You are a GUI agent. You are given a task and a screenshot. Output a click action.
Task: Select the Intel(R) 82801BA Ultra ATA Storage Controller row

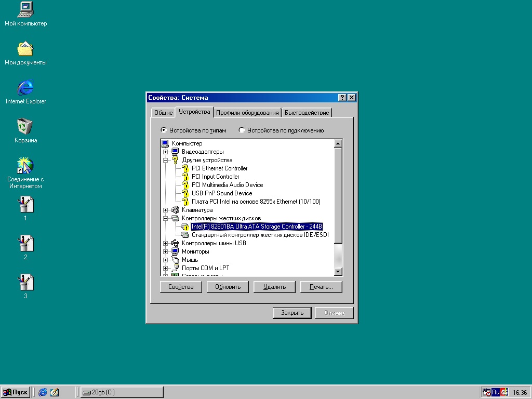[x=257, y=227]
